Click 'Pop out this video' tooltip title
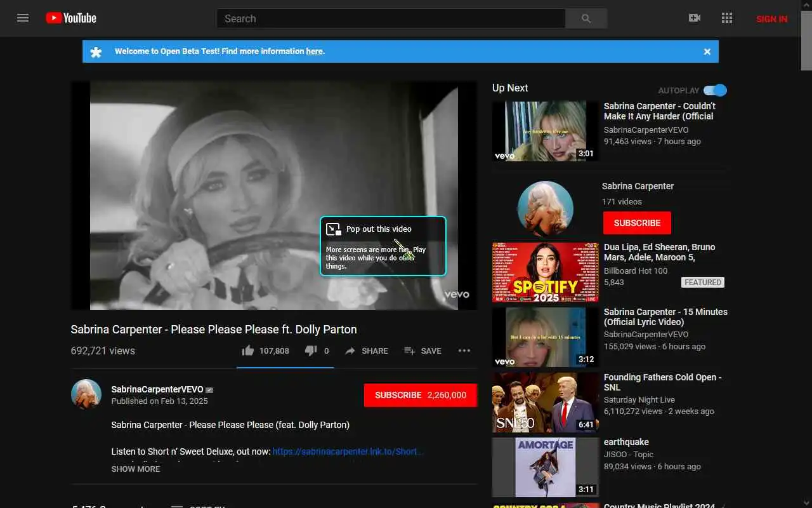 [x=379, y=229]
